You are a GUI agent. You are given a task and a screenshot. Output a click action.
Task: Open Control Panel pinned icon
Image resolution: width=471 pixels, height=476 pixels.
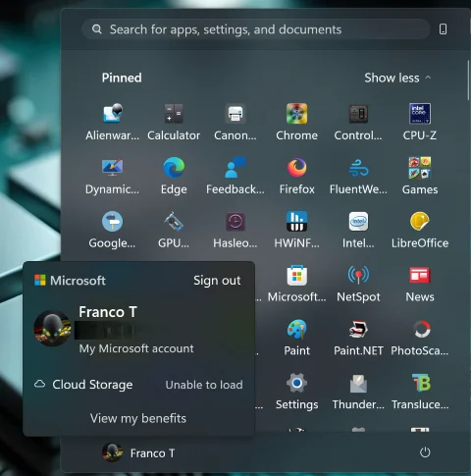click(358, 122)
